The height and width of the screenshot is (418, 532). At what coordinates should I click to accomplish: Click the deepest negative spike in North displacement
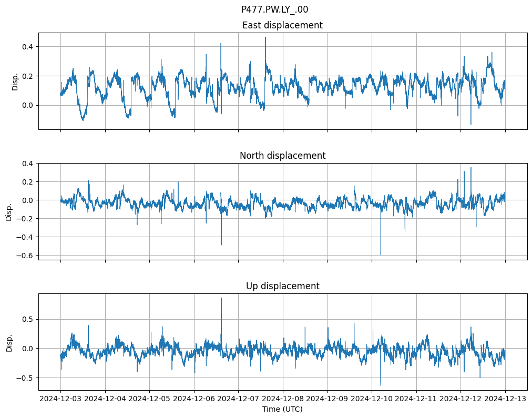click(381, 254)
